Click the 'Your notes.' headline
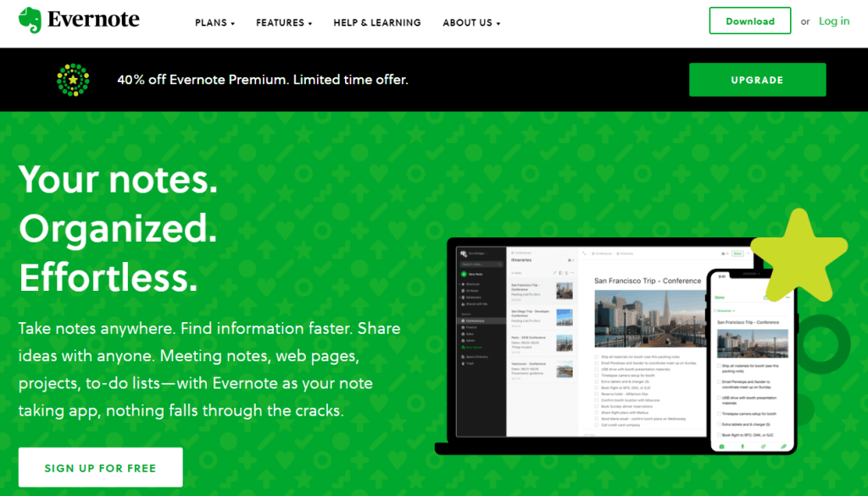The width and height of the screenshot is (868, 496). pyautogui.click(x=118, y=180)
